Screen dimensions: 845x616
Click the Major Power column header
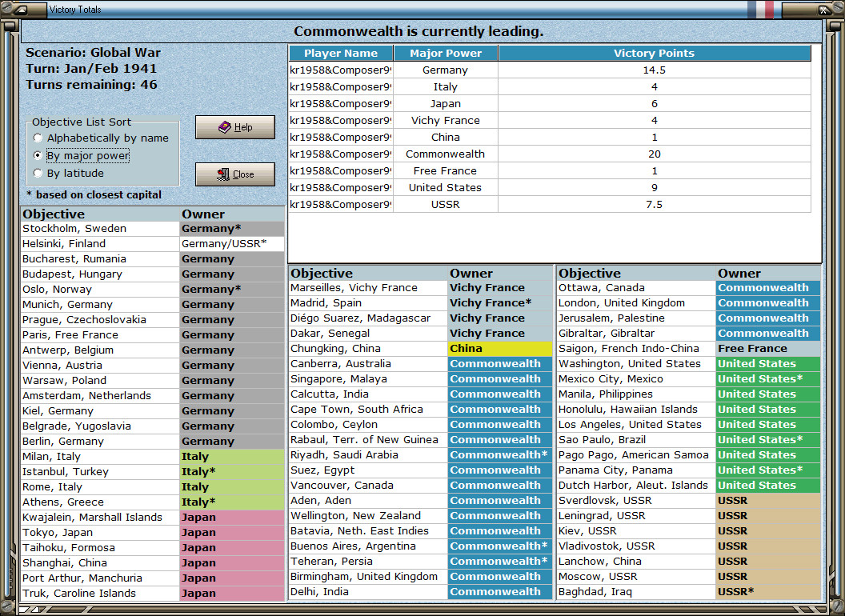(x=446, y=54)
